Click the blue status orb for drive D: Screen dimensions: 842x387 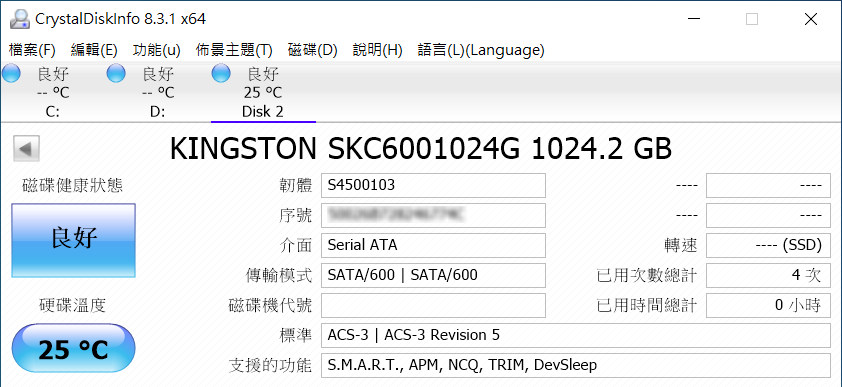[x=115, y=74]
